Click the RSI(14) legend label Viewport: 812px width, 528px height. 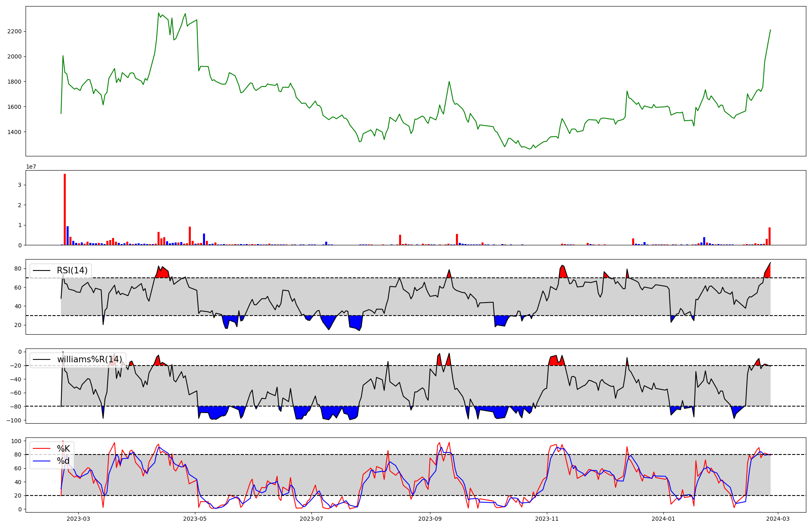tap(72, 270)
